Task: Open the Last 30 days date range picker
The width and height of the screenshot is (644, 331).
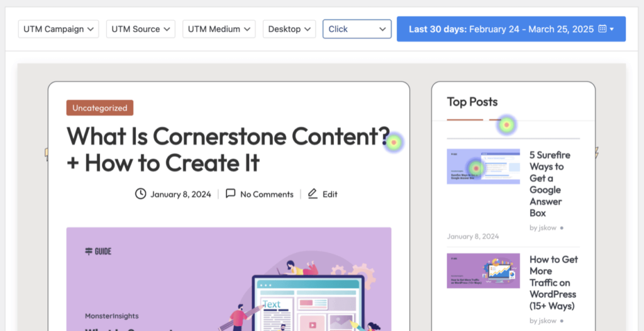Action: [x=511, y=29]
